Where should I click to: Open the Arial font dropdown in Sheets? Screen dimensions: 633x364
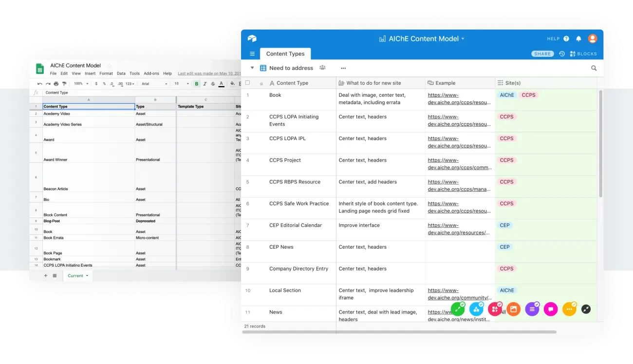pyautogui.click(x=154, y=84)
